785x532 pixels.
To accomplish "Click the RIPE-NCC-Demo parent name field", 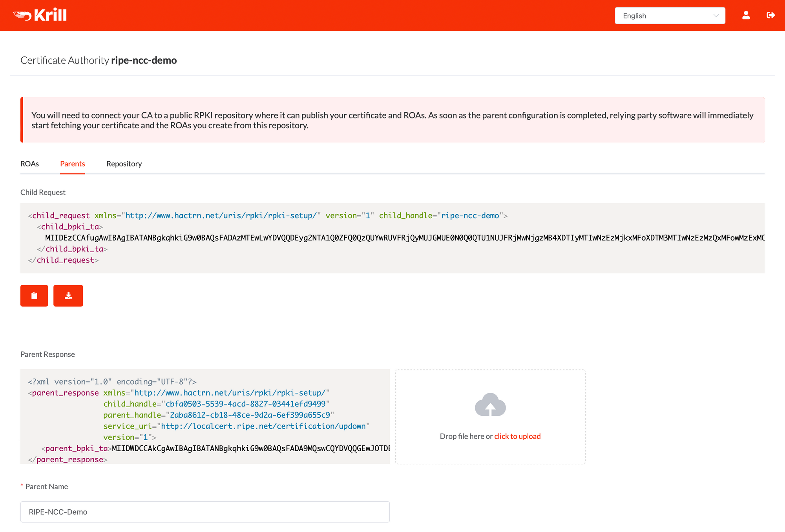I will [205, 511].
